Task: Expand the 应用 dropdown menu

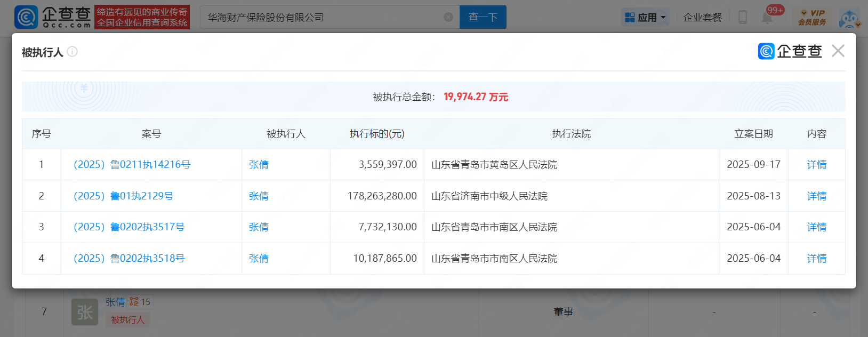Action: [x=646, y=17]
